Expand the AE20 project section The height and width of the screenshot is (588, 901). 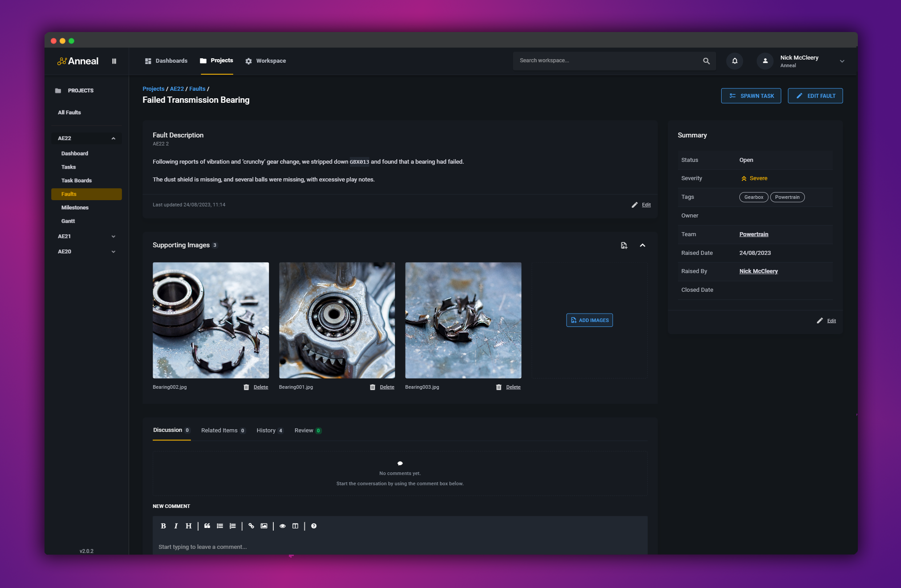[x=114, y=252]
